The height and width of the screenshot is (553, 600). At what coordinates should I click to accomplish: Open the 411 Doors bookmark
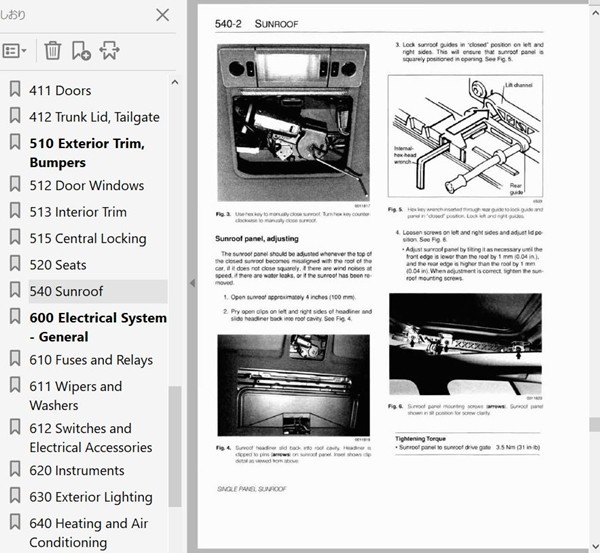tap(60, 91)
